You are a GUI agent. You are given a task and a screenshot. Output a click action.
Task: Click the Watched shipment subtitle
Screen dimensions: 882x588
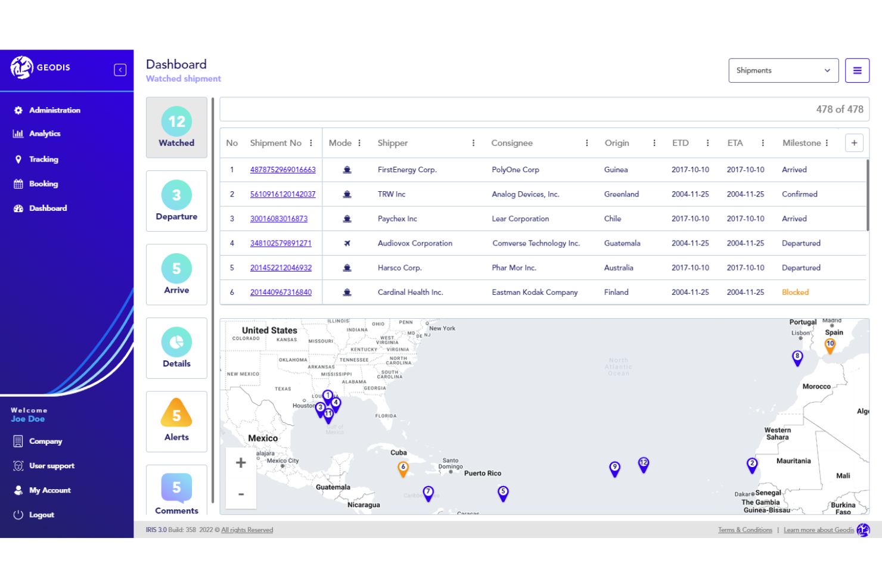point(184,79)
